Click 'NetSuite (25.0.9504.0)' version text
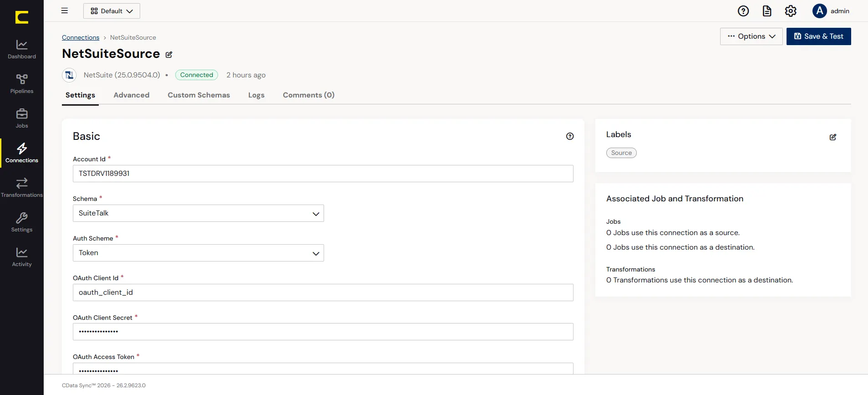 point(122,75)
